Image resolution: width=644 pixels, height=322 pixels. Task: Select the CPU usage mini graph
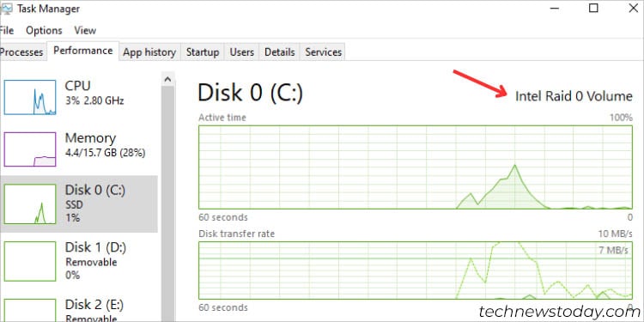tap(30, 97)
